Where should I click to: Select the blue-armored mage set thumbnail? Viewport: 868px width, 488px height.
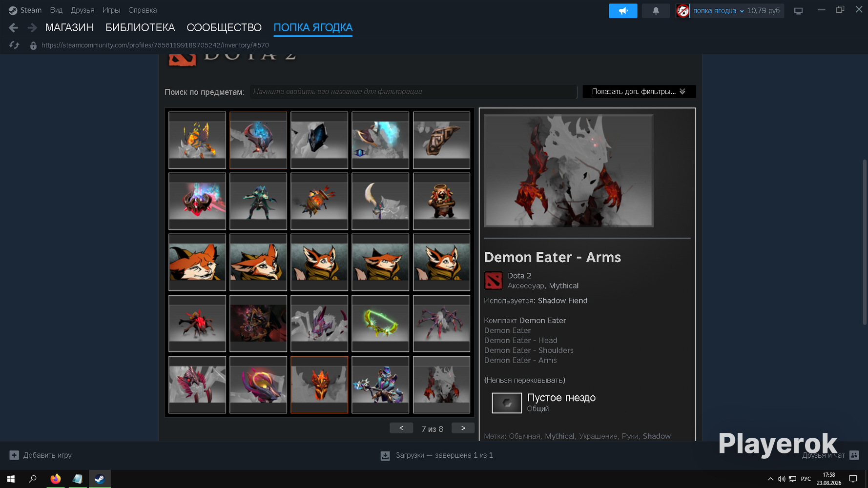tap(380, 385)
